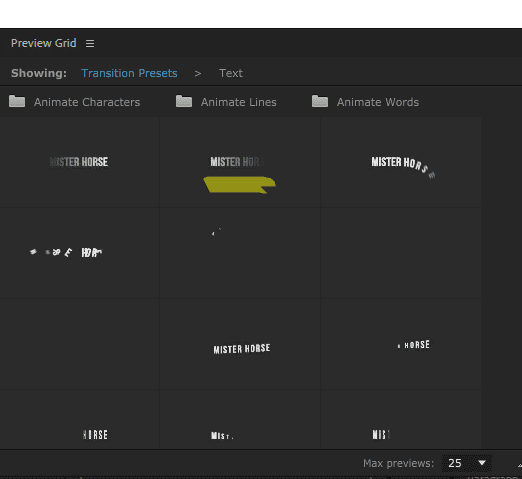Screen dimensions: 522x479
Task: Click the Max previews label
Action: [x=399, y=463]
